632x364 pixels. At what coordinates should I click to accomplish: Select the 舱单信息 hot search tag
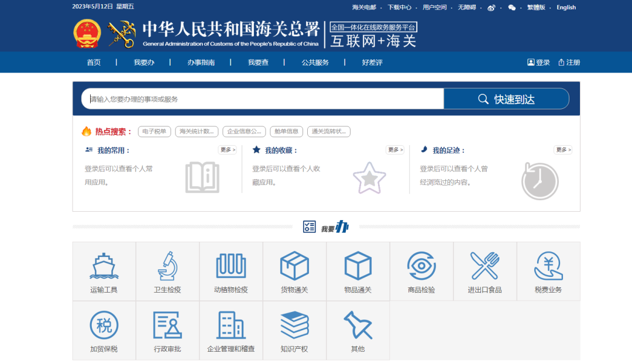(x=286, y=132)
